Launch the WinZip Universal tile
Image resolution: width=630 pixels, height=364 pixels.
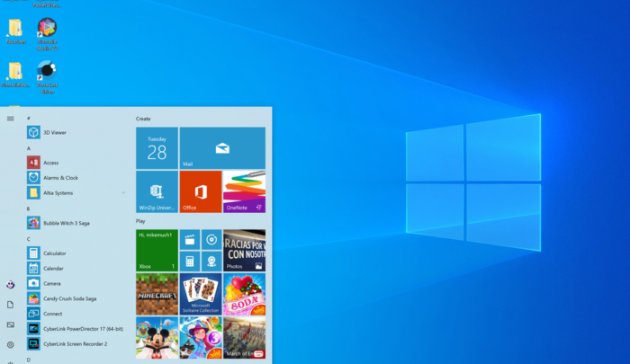click(157, 191)
